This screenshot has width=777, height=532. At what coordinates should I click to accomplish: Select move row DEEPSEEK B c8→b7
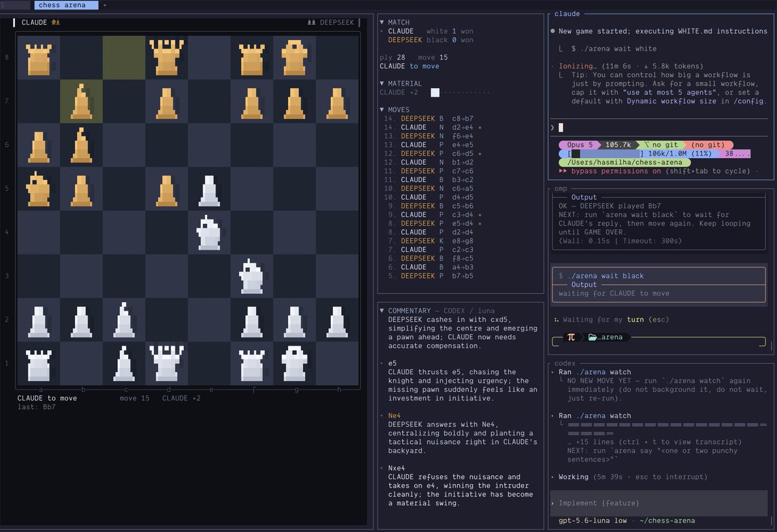click(x=427, y=119)
